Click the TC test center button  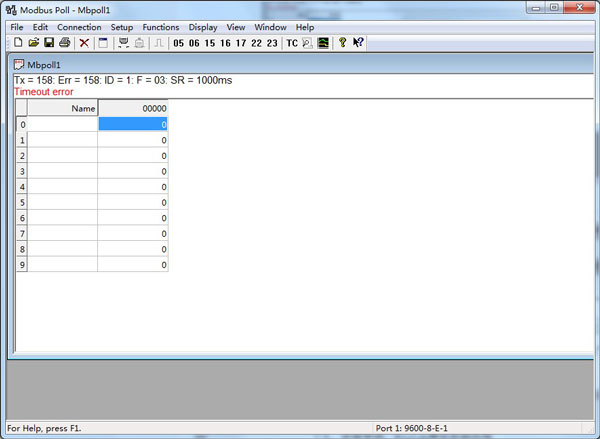point(292,43)
